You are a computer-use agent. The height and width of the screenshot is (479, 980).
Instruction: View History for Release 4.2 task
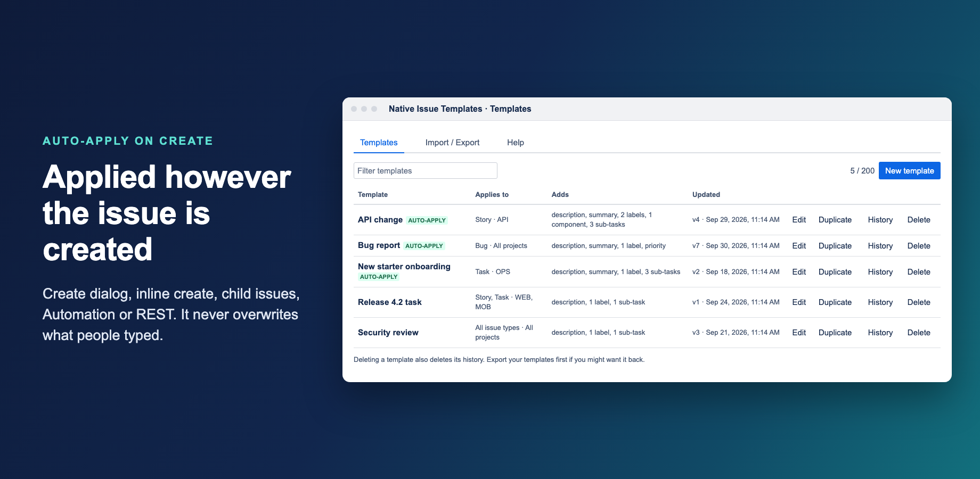880,302
